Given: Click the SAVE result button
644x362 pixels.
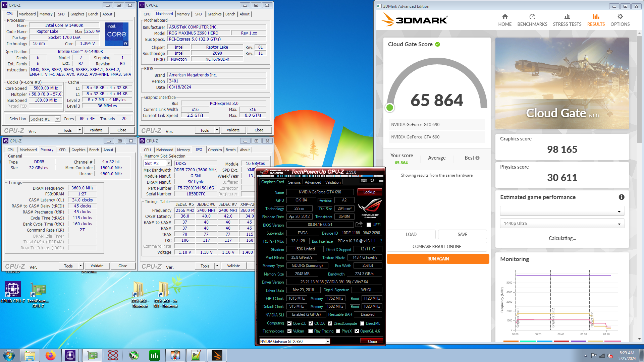Looking at the screenshot, I should [462, 234].
